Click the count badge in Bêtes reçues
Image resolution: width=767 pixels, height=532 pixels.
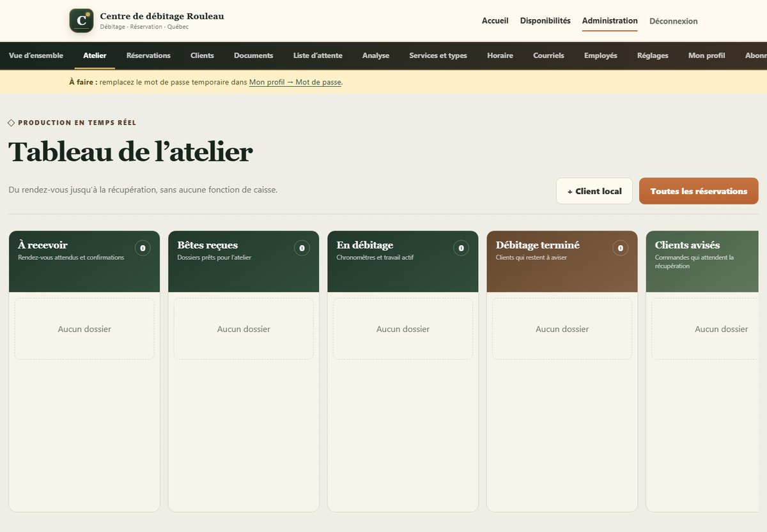pos(302,248)
